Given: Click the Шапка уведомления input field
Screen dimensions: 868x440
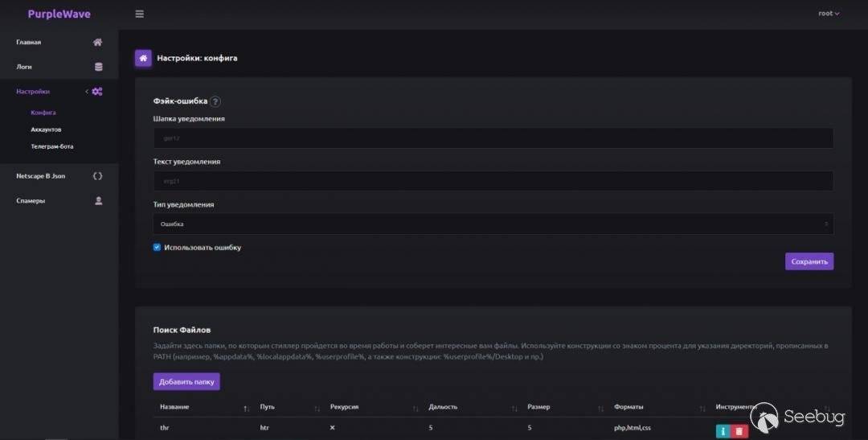Looking at the screenshot, I should (x=493, y=138).
